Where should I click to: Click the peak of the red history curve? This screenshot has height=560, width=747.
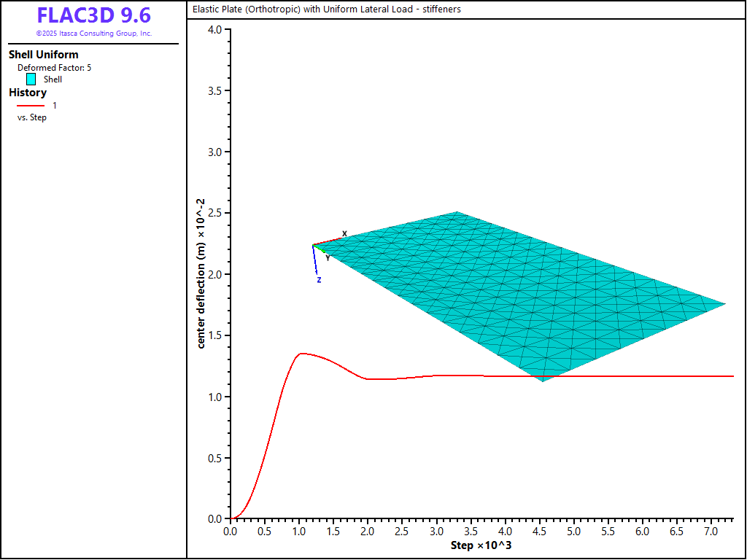301,354
